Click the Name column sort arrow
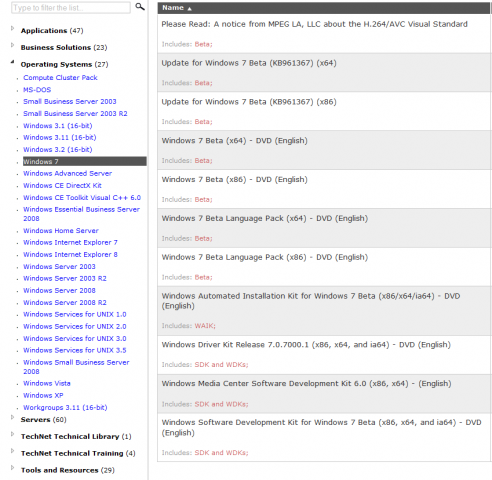This screenshot has width=492, height=480. coord(189,9)
